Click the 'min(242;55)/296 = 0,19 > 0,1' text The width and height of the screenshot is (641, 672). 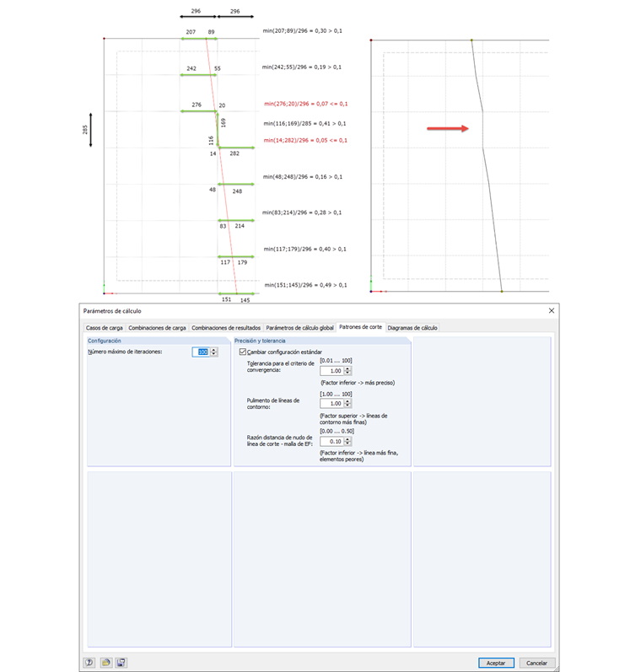pyautogui.click(x=302, y=67)
